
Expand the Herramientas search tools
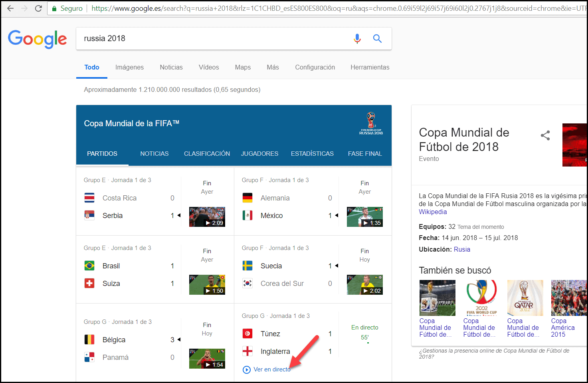[370, 67]
